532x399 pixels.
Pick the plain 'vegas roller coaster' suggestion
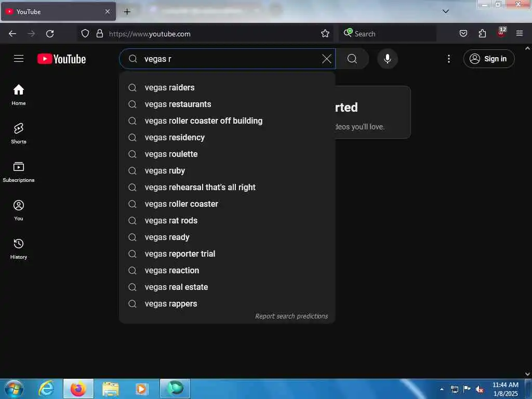[227, 204]
